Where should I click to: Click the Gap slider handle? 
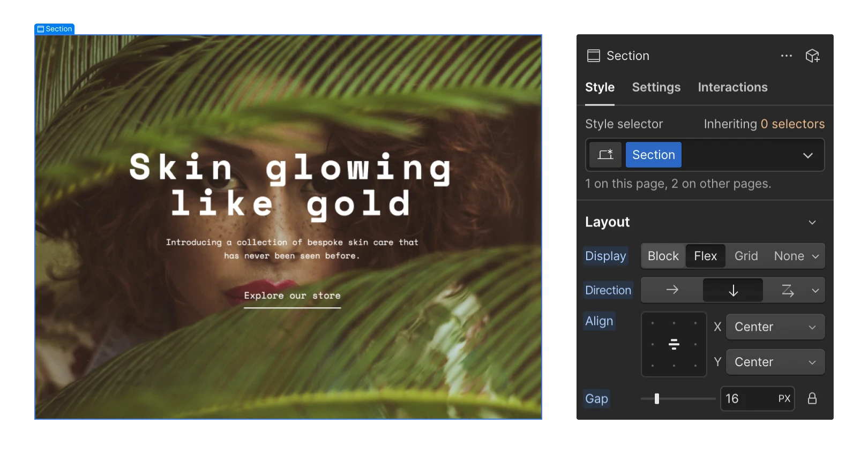coord(657,398)
